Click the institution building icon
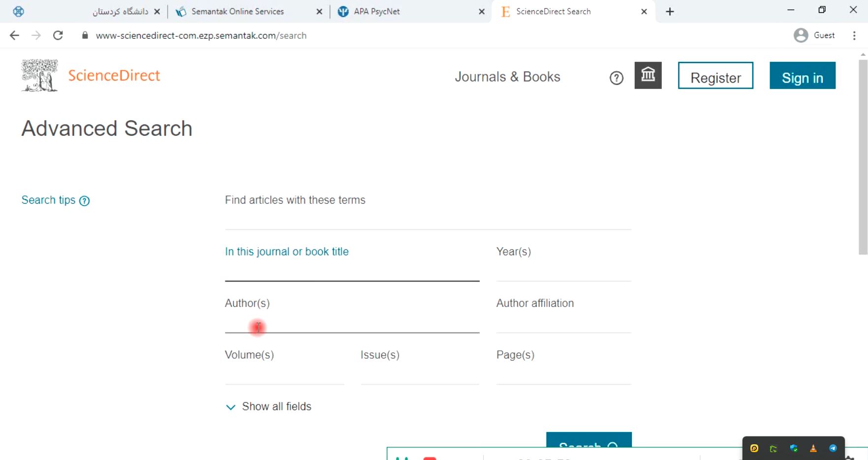868x460 pixels. (x=648, y=75)
